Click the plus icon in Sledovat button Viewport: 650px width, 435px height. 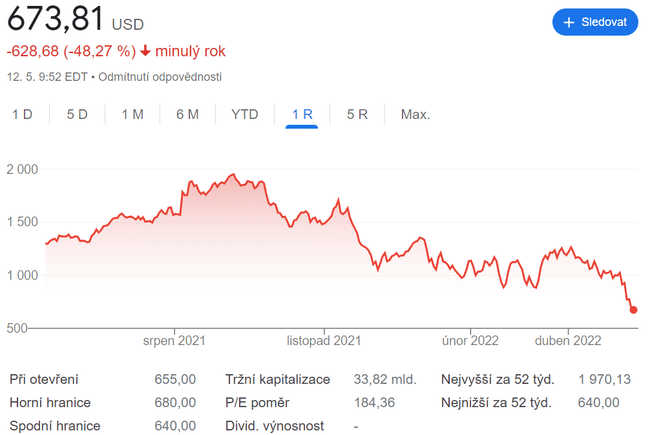pyautogui.click(x=569, y=21)
